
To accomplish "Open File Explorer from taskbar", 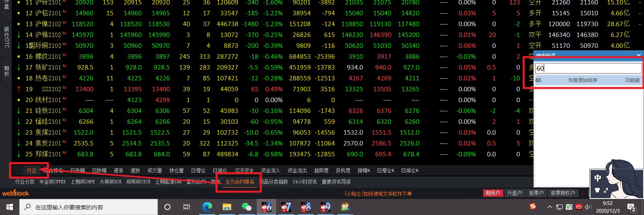I will pyautogui.click(x=227, y=207).
